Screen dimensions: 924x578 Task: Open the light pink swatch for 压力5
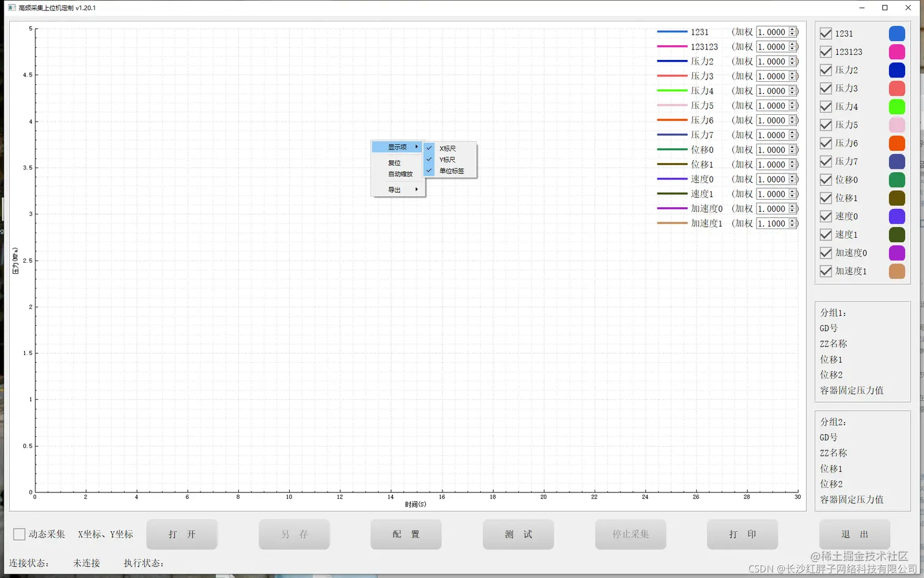[897, 125]
